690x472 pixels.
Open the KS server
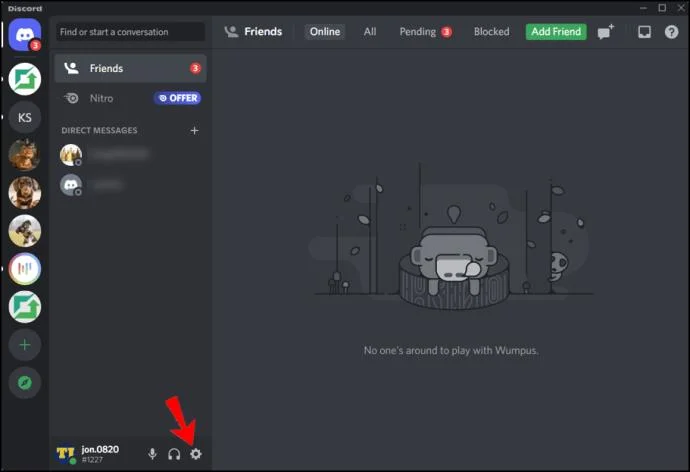point(25,117)
